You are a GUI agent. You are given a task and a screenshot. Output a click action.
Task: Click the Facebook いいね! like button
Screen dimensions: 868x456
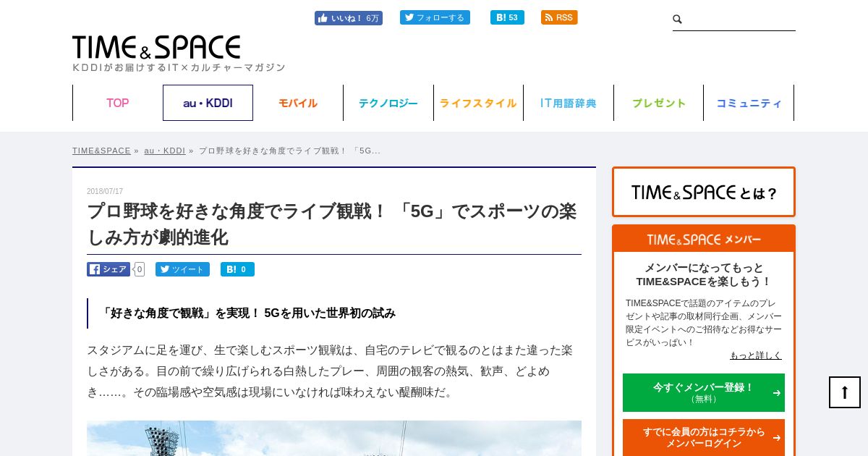349,18
